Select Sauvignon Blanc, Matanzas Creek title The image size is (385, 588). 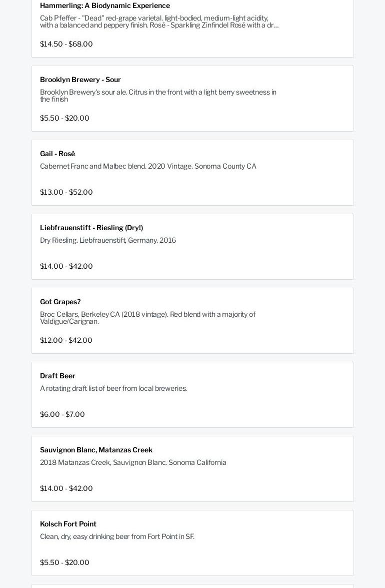click(96, 450)
